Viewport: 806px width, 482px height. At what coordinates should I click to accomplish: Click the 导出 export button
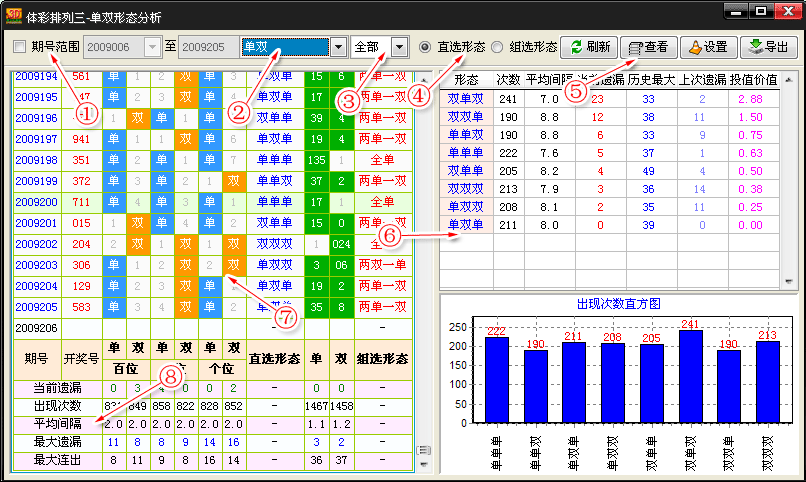(767, 47)
